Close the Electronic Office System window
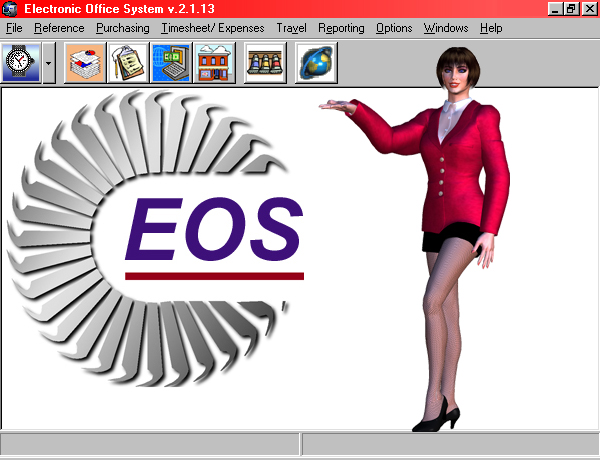Screen dimensions: 600x460 coord(590,9)
